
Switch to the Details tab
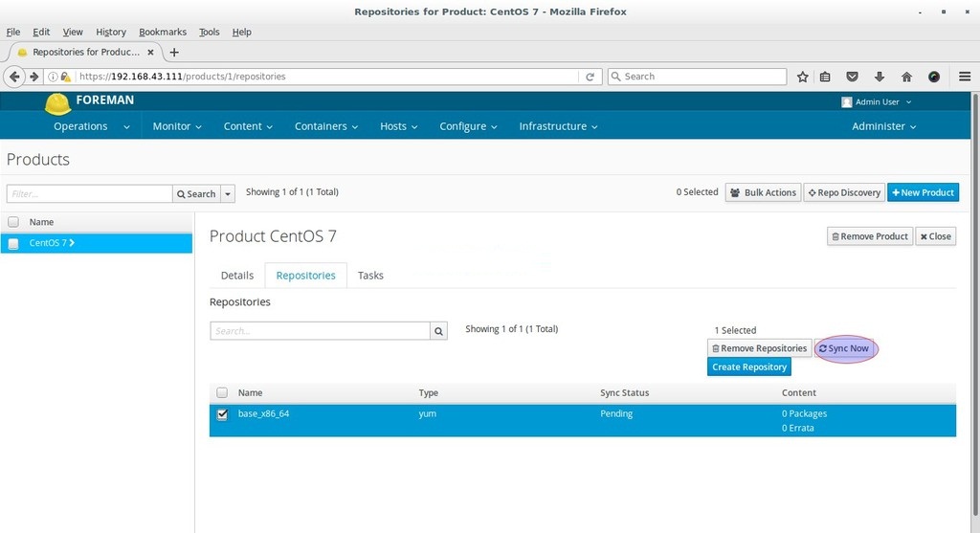237,276
